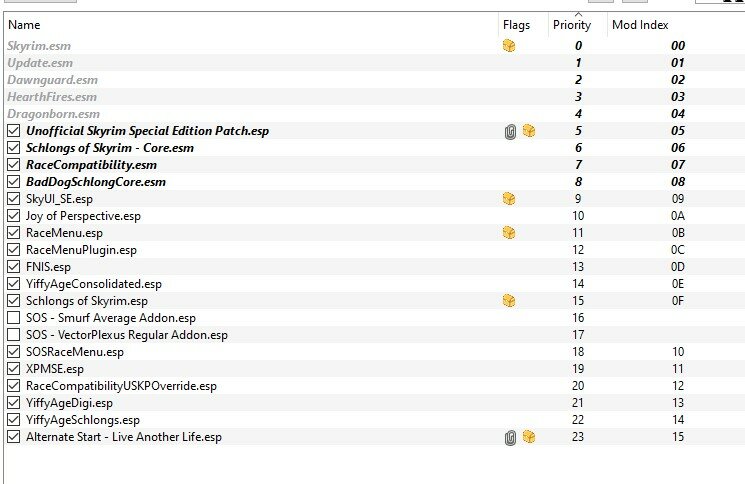Image resolution: width=745 pixels, height=484 pixels.
Task: Click mod index 0F for Schlongs of Skyrim.esp
Action: coord(678,301)
